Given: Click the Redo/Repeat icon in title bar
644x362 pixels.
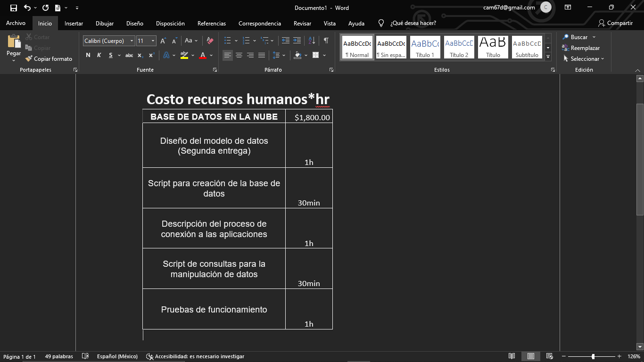Looking at the screenshot, I should tap(45, 8).
